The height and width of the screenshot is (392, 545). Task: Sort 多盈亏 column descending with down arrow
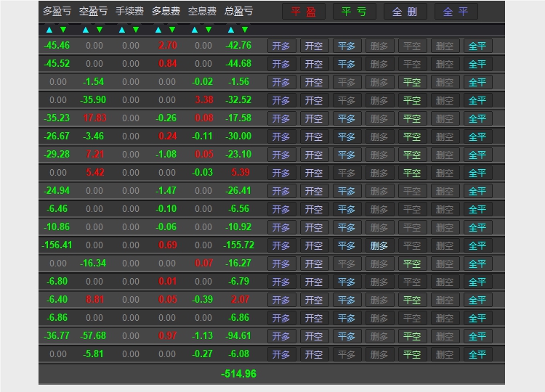pos(63,30)
